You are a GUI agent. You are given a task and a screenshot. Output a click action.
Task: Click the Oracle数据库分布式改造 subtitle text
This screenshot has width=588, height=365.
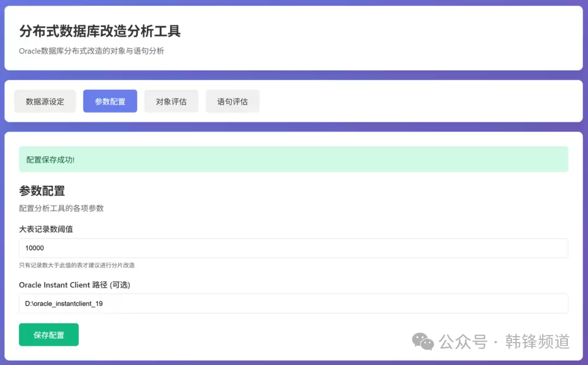coord(91,51)
